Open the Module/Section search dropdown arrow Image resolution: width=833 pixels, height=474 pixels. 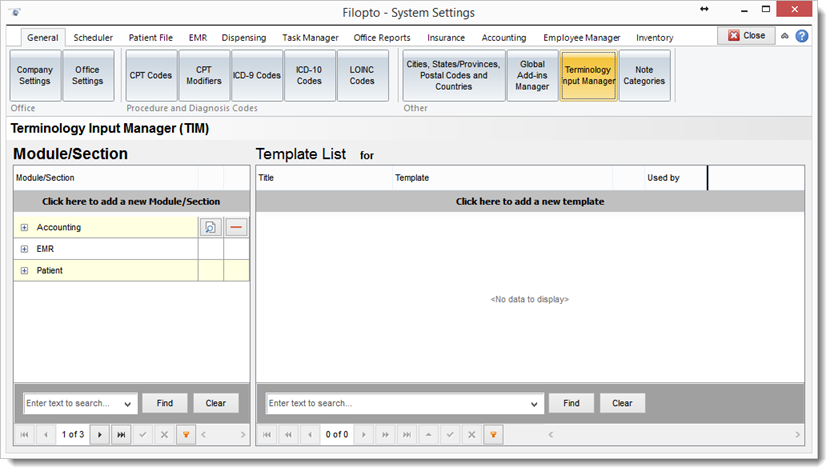point(128,404)
